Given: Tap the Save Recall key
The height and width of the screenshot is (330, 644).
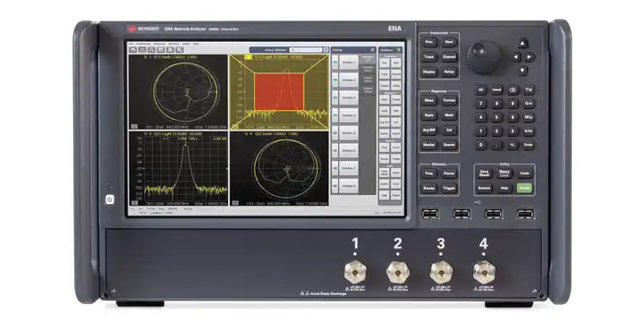Looking at the screenshot, I should pos(484,173).
